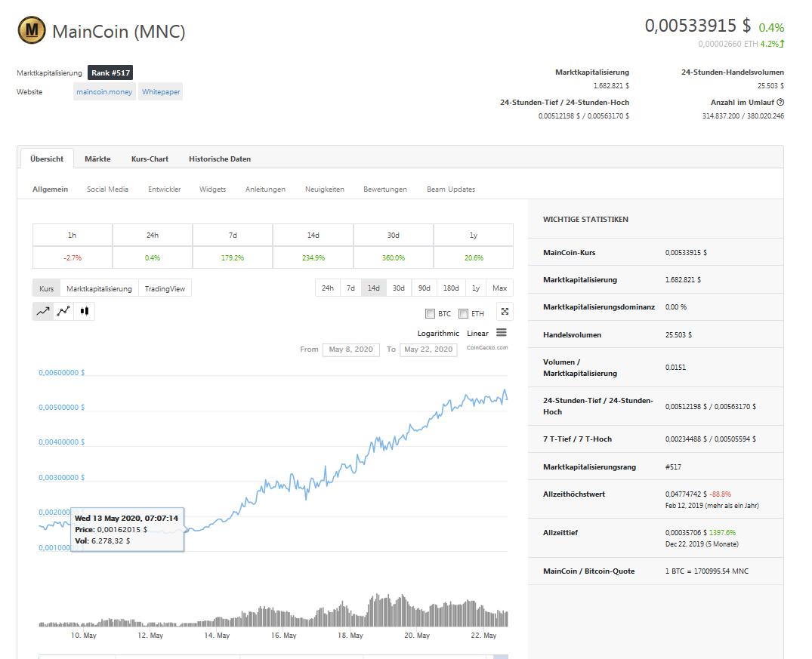This screenshot has height=659, width=812.
Task: Set chart range to 14d
Action: (x=373, y=288)
